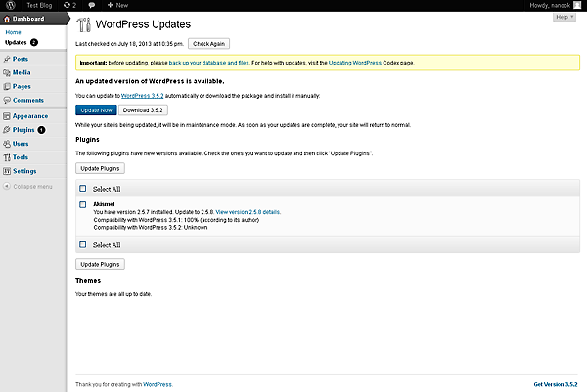
Task: Go to Dashboard Home submenu link
Action: point(13,32)
